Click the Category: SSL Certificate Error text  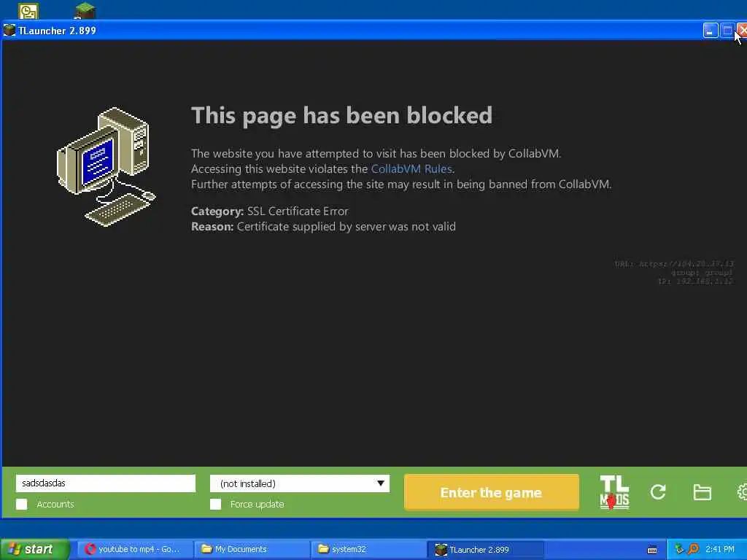(x=270, y=211)
